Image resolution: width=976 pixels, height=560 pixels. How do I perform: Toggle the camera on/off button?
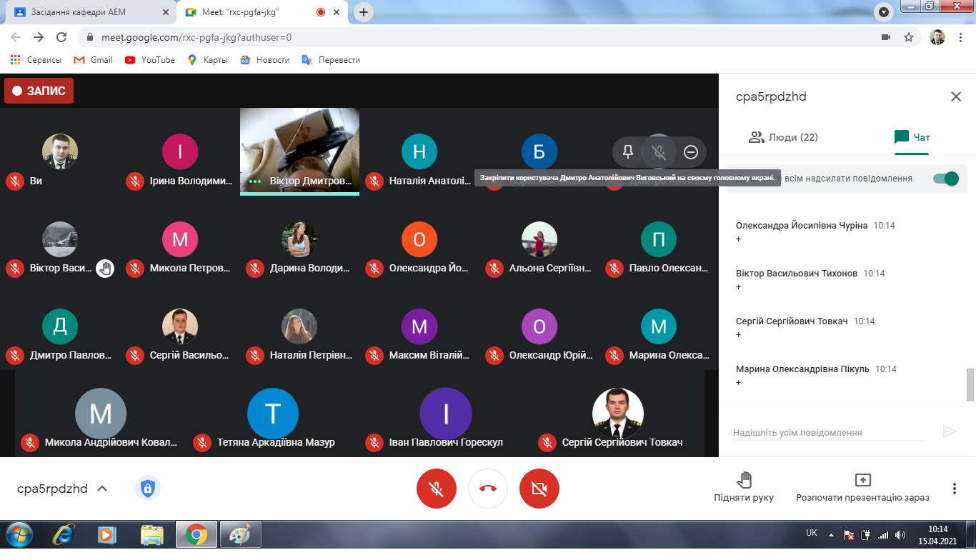[x=539, y=489]
